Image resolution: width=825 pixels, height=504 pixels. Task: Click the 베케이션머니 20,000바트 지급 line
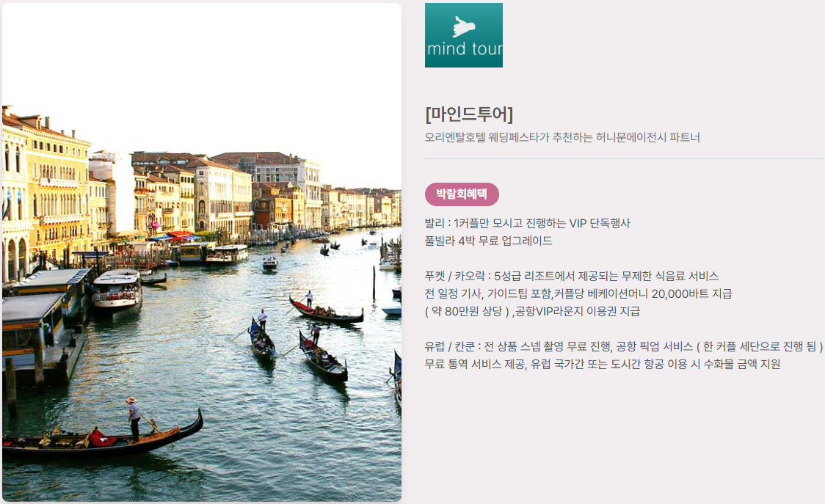coord(578,293)
